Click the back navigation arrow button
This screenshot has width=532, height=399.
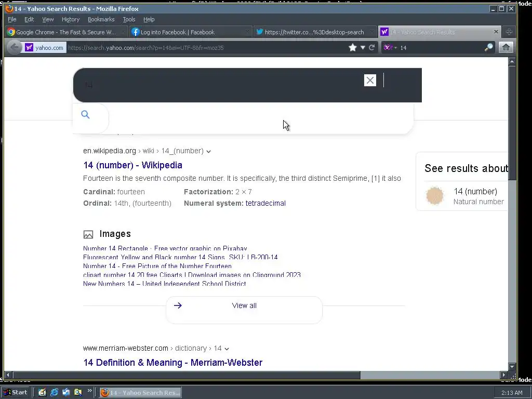coord(14,47)
